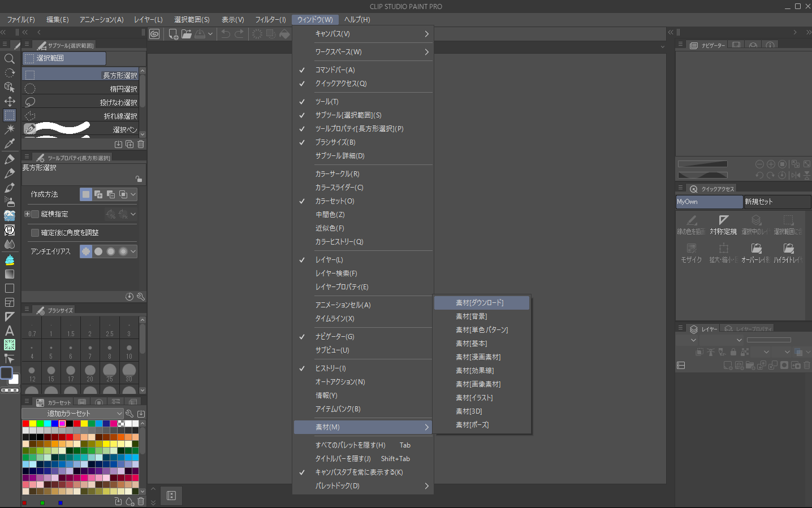Pick the red swatch in the color set
The height and width of the screenshot is (508, 812).
pos(25,423)
